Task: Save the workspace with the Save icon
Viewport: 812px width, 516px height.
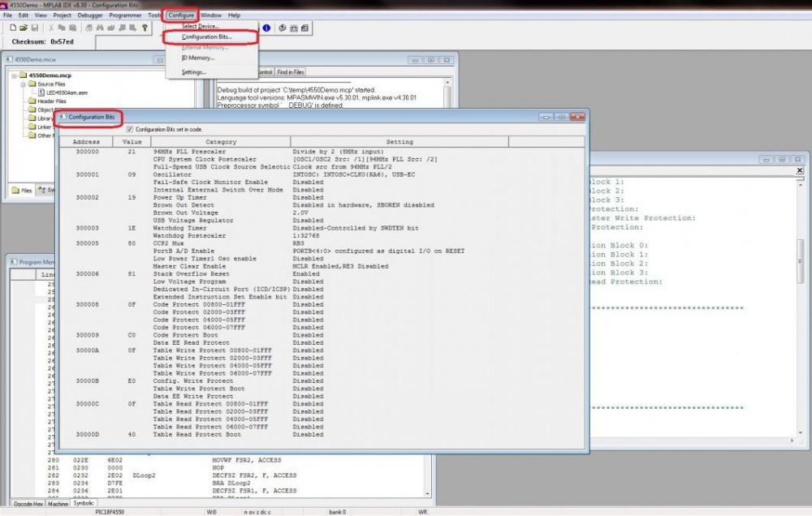Action: coord(36,28)
